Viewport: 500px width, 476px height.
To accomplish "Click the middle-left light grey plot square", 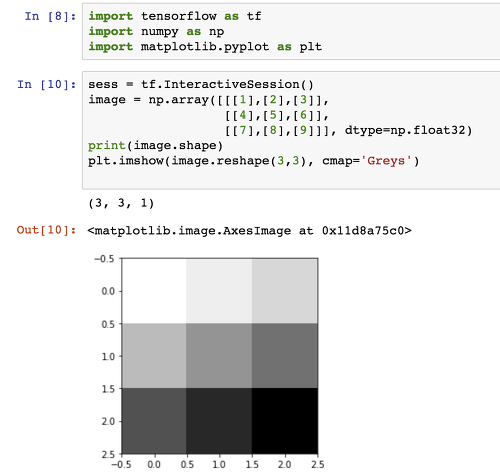I will click(x=154, y=355).
